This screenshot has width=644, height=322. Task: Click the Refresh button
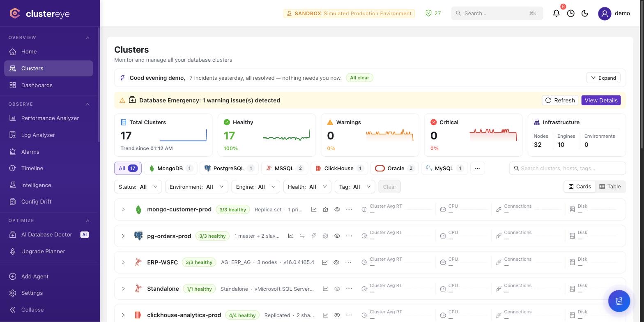point(560,100)
